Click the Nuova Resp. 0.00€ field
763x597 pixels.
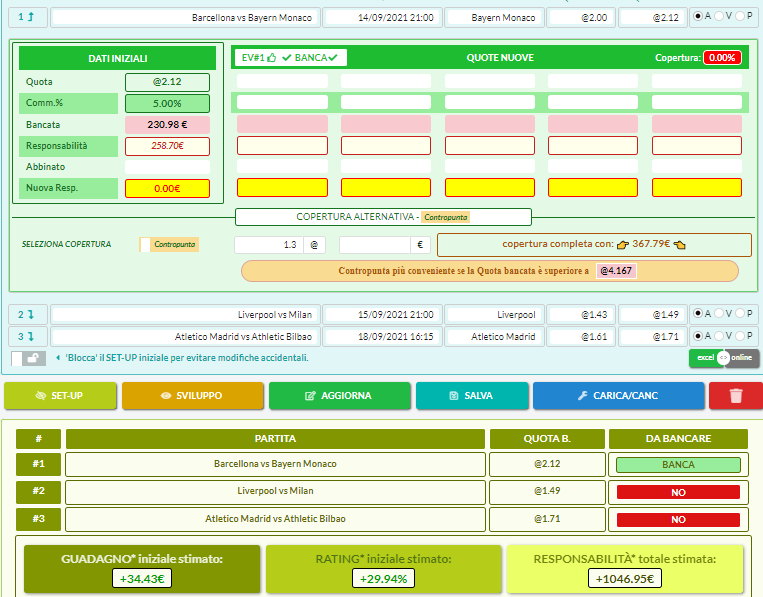167,188
